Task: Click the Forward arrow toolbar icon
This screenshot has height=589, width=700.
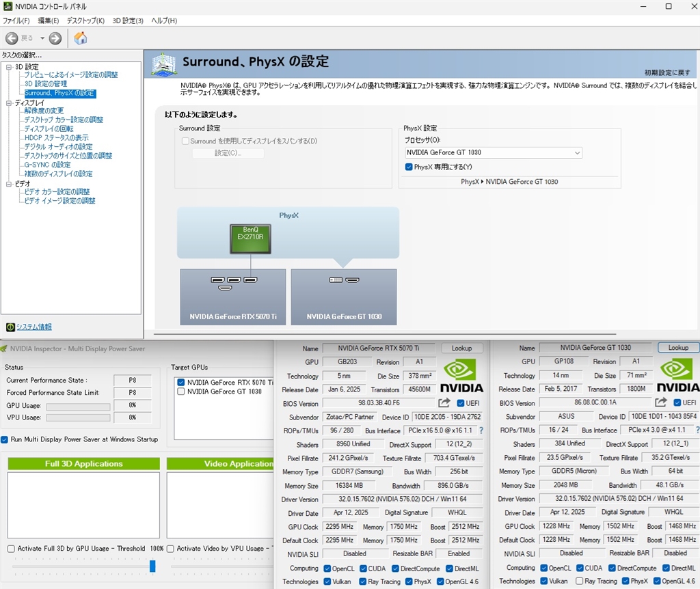Action: point(55,38)
